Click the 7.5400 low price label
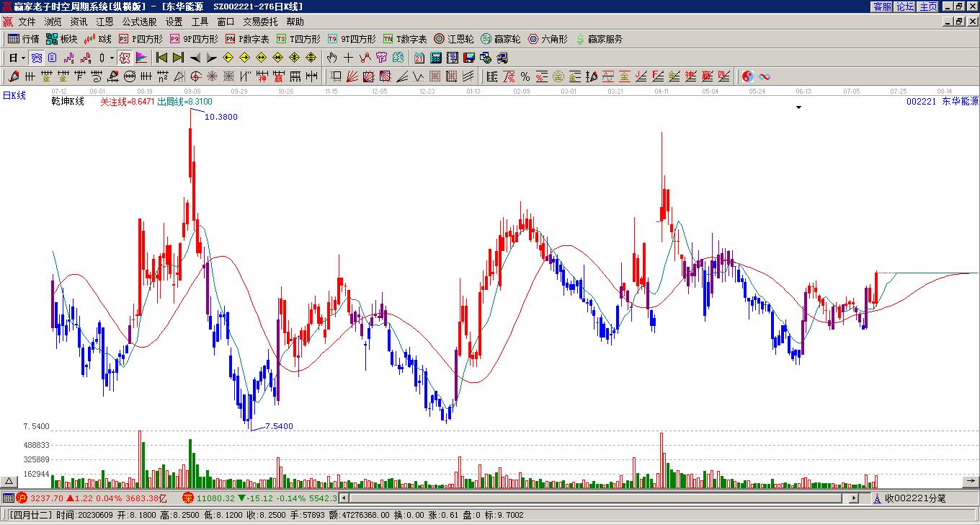Screen dimensions: 980x525 tap(280, 426)
